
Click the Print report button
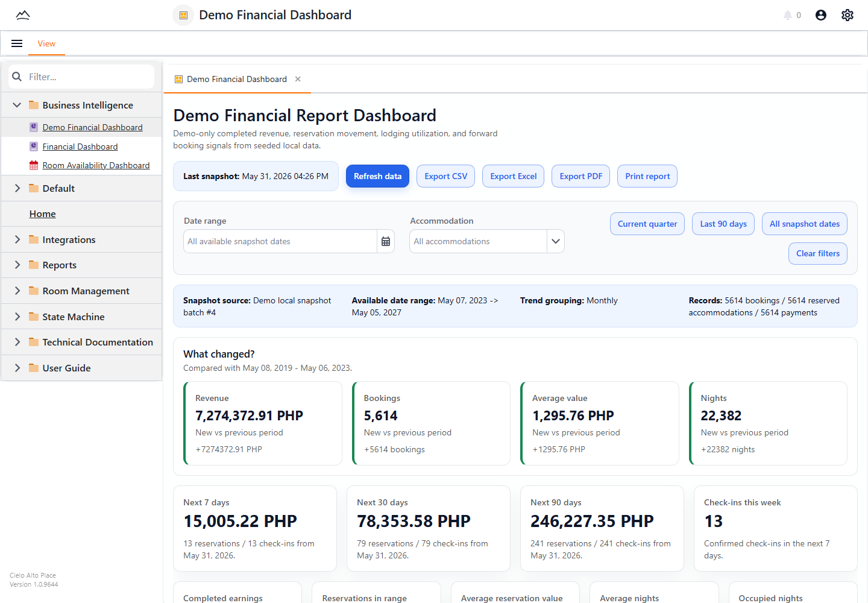[647, 176]
